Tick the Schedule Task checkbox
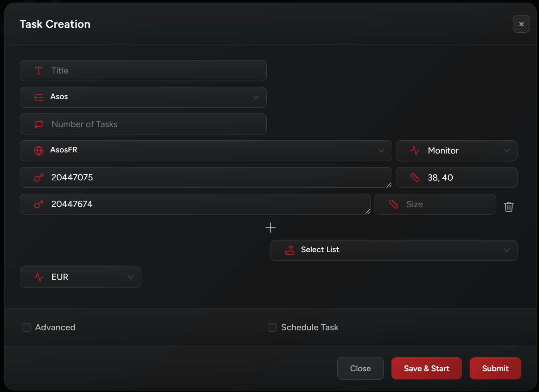This screenshot has width=539, height=392. (272, 327)
